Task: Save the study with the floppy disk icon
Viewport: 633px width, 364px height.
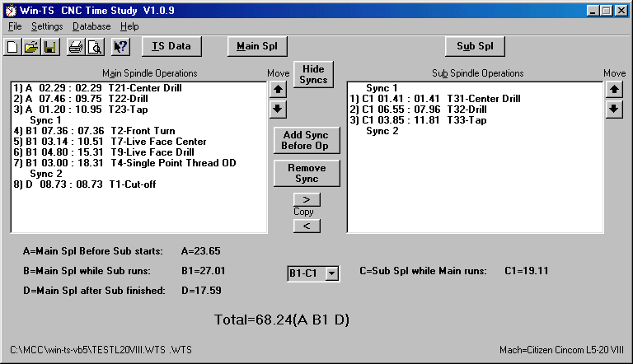Action: pos(49,47)
